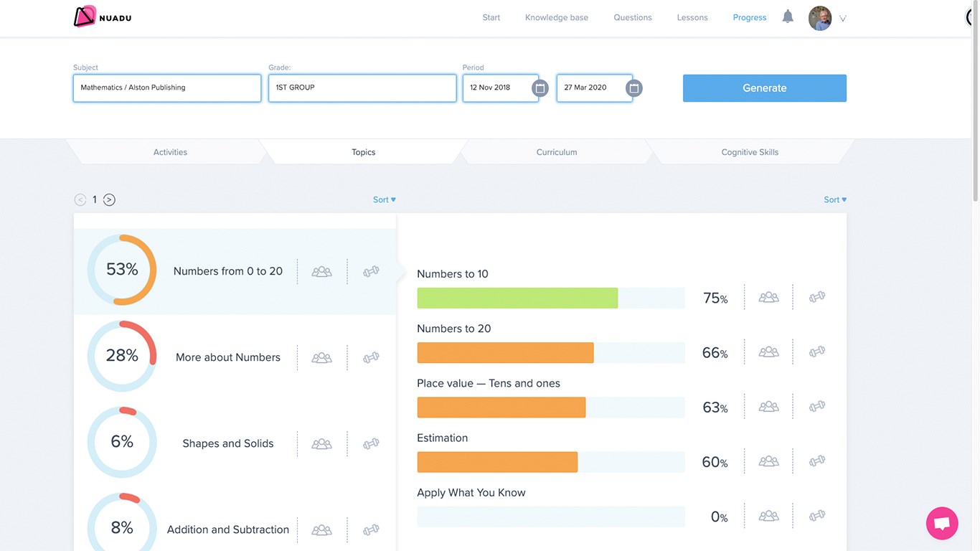Viewport: 980px width, 551px height.
Task: Expand the user profile menu arrow
Action: 843,19
